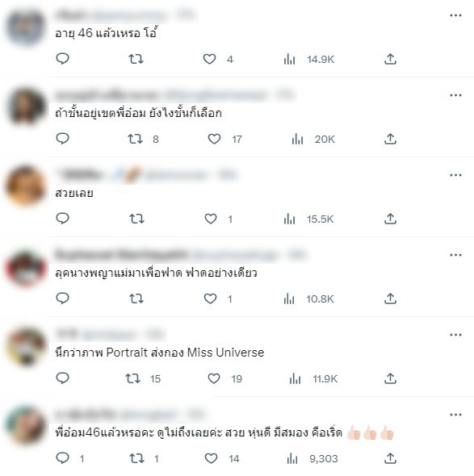Screen dimensions: 474x476
Task: Reply to the Portrait Miss Universe tweet
Action: tap(63, 378)
